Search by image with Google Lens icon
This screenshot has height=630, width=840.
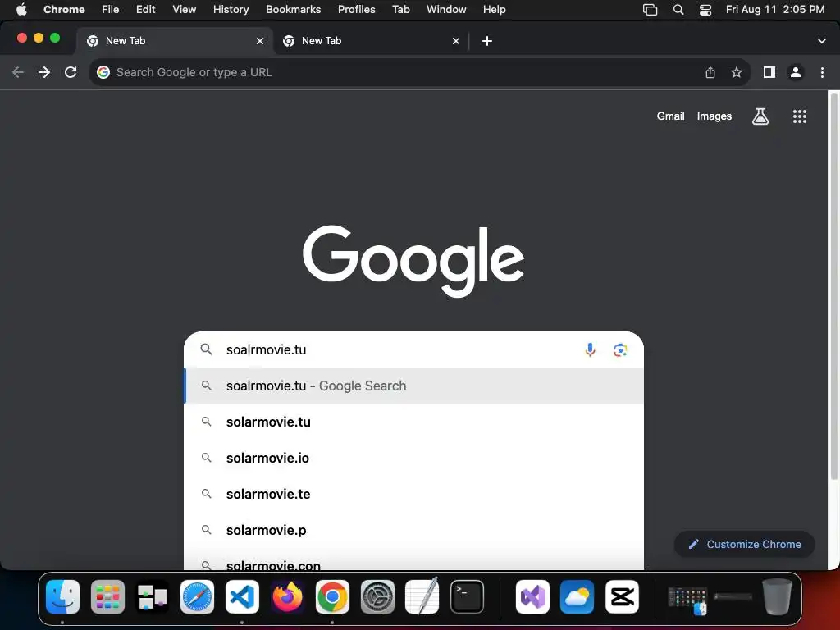pyautogui.click(x=620, y=349)
